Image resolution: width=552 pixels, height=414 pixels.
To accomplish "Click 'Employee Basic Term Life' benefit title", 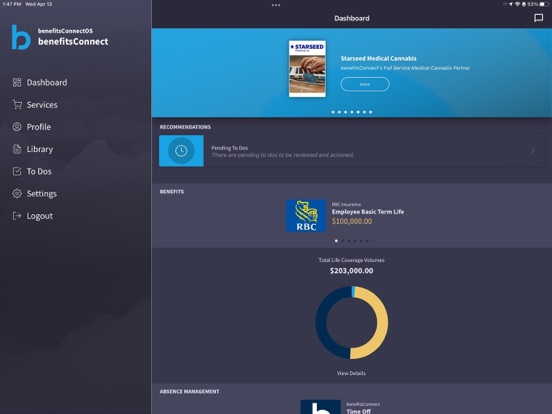I will point(368,212).
